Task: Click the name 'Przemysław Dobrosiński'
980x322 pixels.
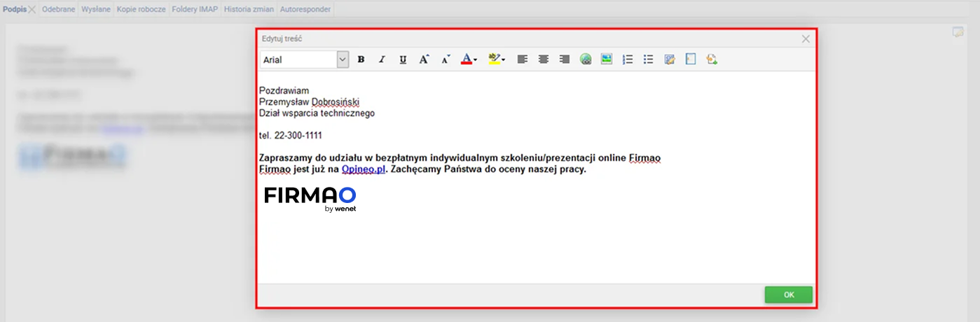Action: pos(309,101)
